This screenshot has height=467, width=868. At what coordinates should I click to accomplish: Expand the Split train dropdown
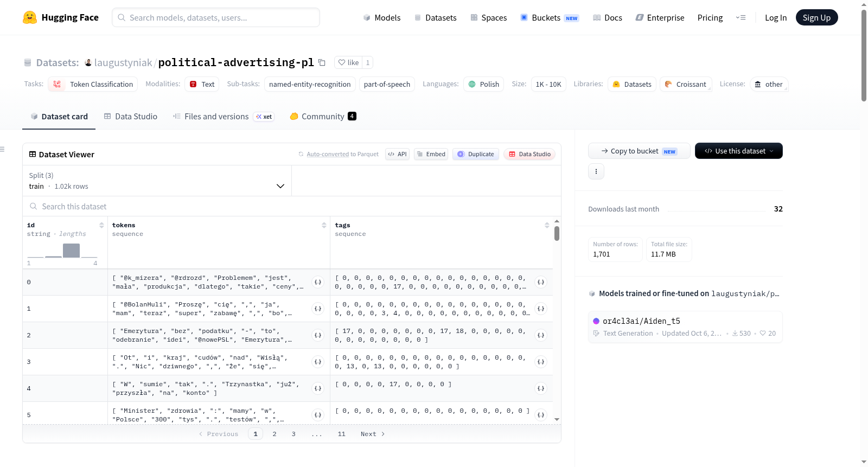coord(157,181)
